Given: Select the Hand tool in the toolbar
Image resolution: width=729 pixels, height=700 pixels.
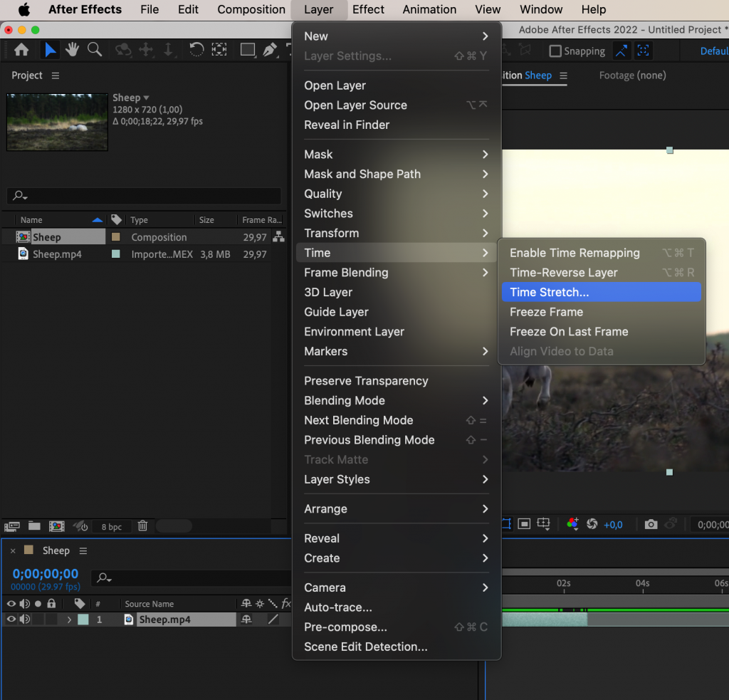Looking at the screenshot, I should (72, 51).
